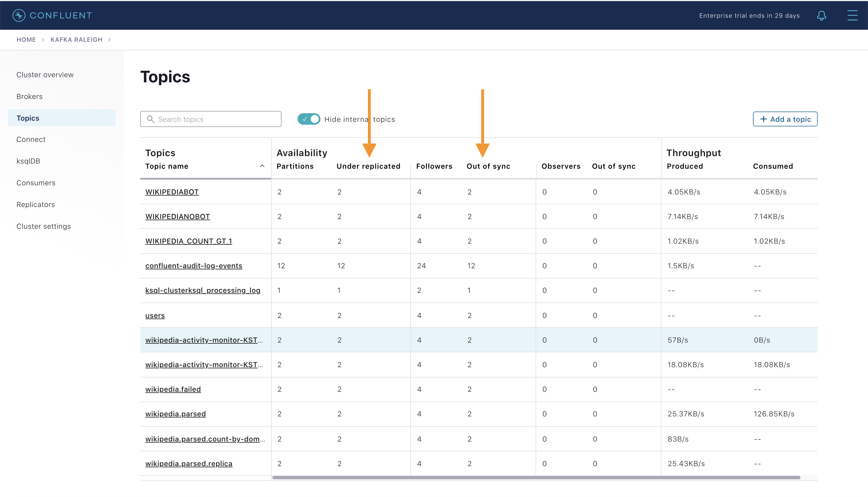Click the Confluent logo icon
The image size is (868, 497).
[x=19, y=15]
